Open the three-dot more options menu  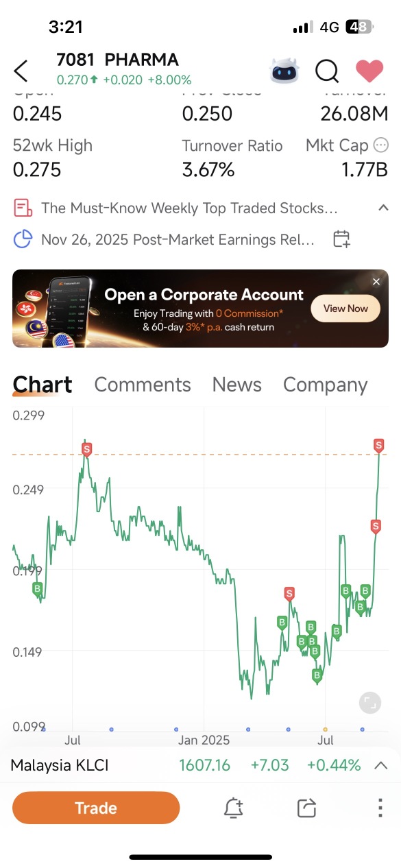coord(380,808)
